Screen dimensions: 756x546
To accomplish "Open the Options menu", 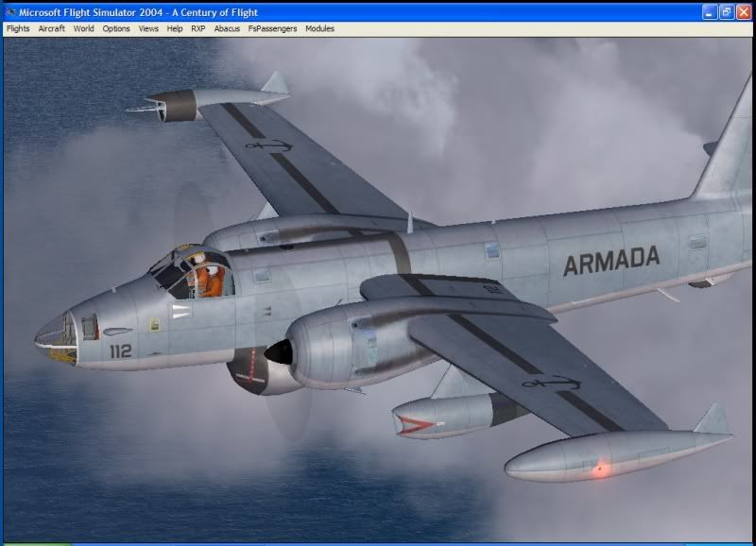I will pyautogui.click(x=116, y=29).
